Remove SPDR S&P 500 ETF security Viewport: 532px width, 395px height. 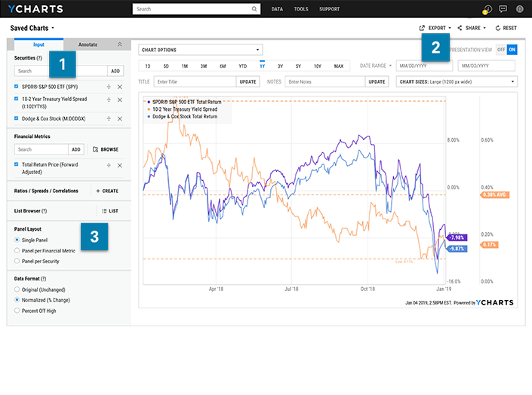[120, 87]
